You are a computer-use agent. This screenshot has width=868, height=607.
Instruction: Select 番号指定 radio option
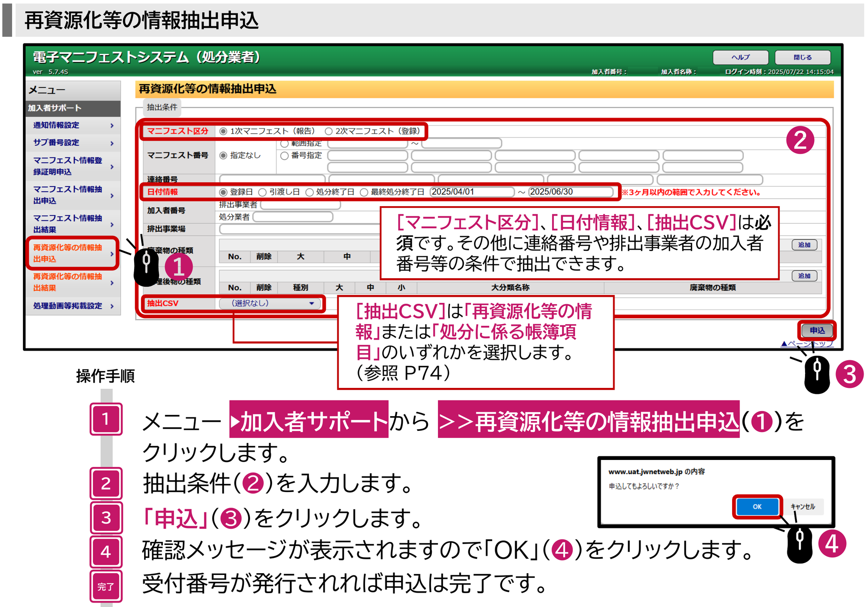click(x=284, y=155)
